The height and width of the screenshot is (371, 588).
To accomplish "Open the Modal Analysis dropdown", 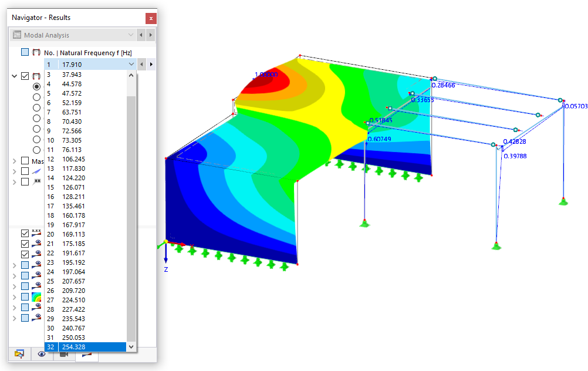I will click(130, 35).
